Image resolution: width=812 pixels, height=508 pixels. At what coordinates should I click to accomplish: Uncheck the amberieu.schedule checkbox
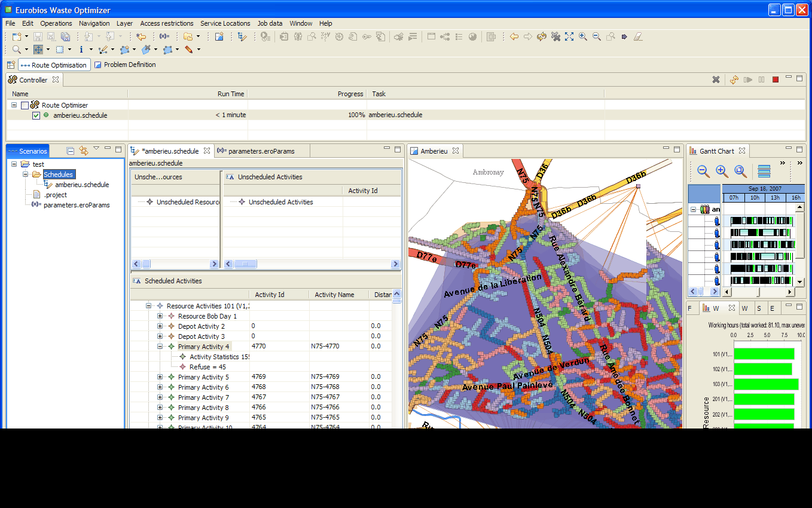[36, 115]
